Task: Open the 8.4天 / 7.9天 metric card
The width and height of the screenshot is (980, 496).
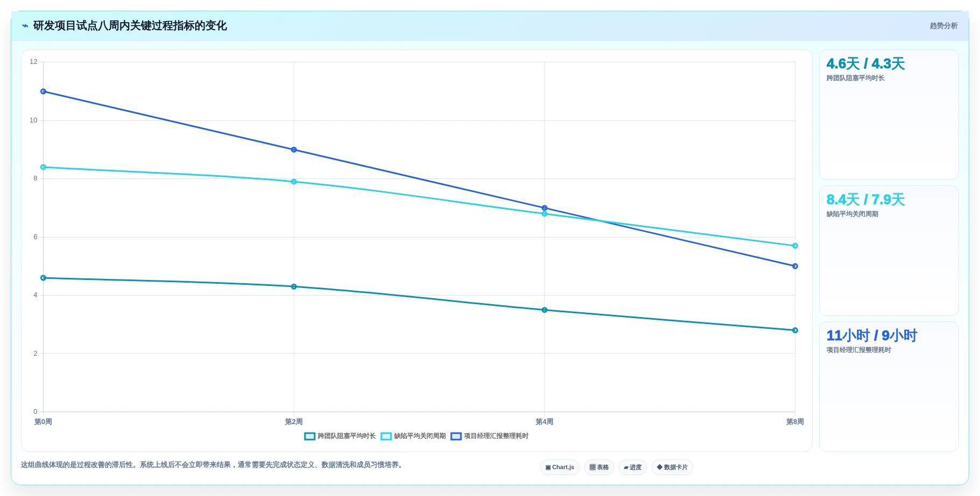Action: (x=889, y=251)
